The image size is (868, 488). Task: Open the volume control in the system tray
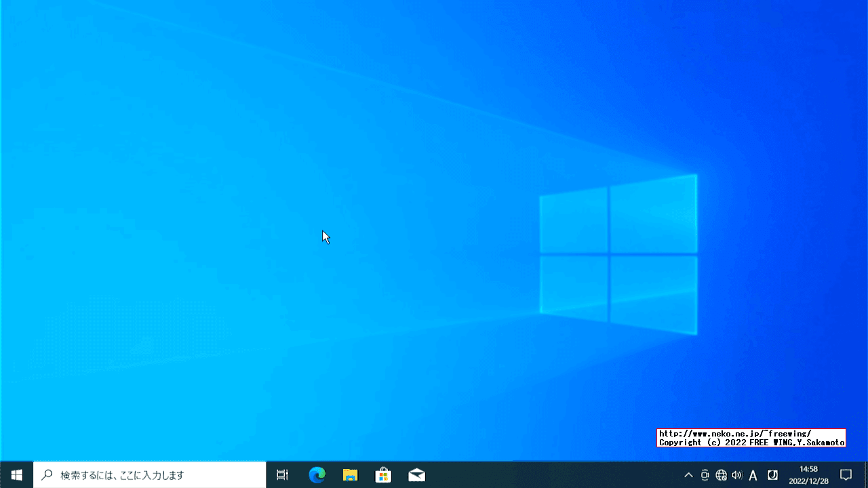coord(737,475)
